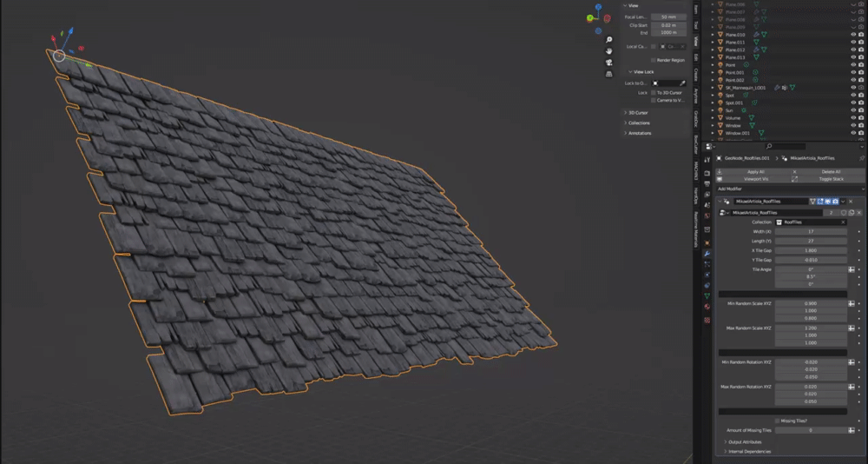Click the zoom magnifier icon in viewport
The height and width of the screenshot is (464, 868).
click(x=609, y=39)
